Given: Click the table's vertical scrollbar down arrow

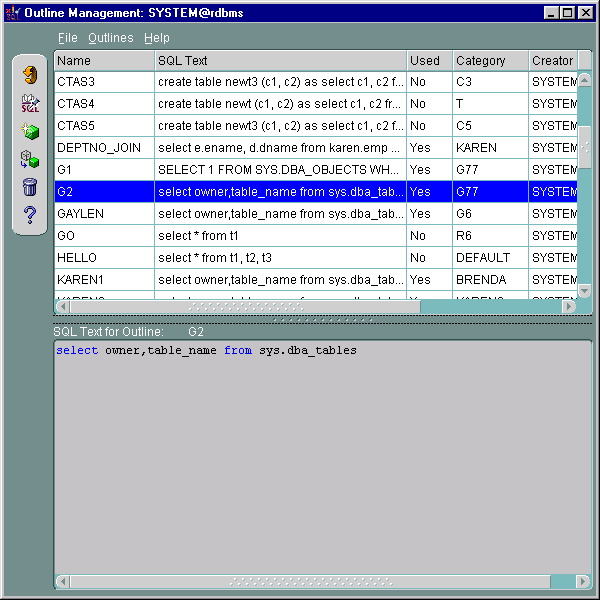Looking at the screenshot, I should point(585,290).
